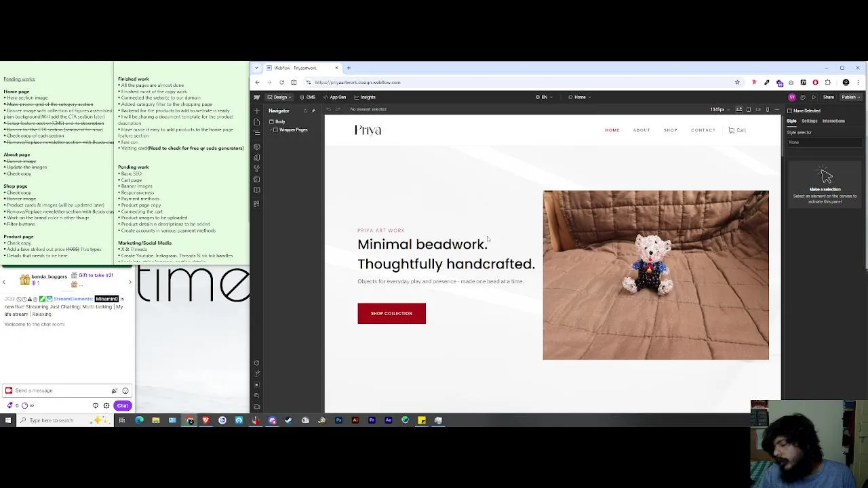Image resolution: width=868 pixels, height=488 pixels.
Task: Click the undo arrow in Webflow toolbar
Action: pos(328,109)
